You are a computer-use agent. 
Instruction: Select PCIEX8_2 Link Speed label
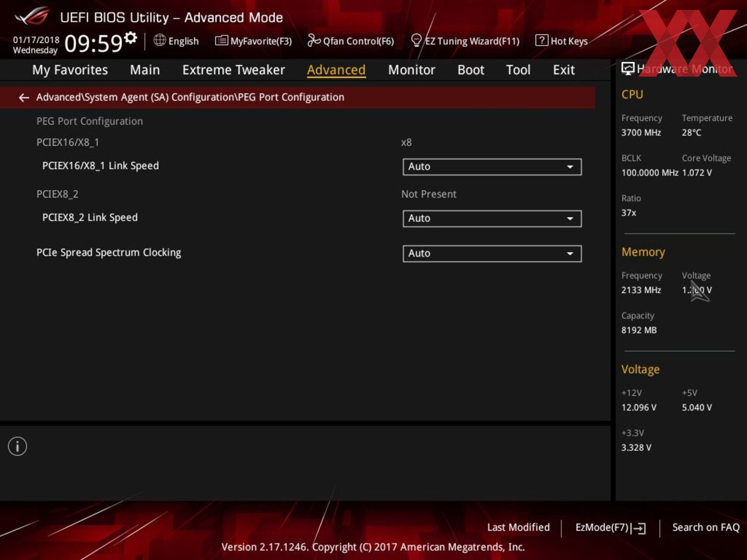click(90, 217)
